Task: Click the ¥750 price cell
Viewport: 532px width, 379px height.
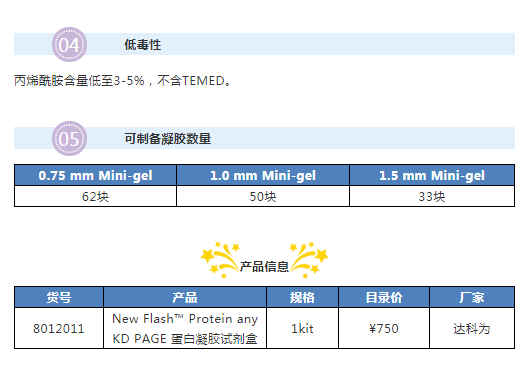Action: pos(384,328)
